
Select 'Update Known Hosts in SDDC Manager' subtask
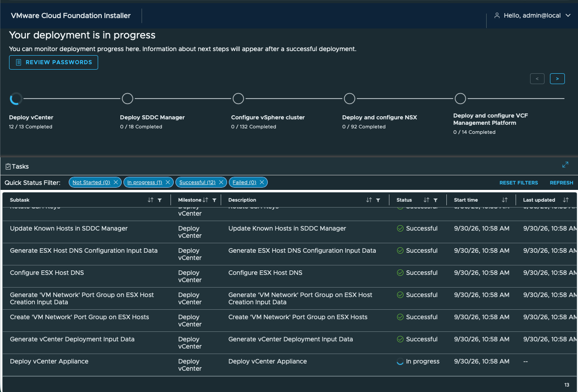click(x=69, y=228)
